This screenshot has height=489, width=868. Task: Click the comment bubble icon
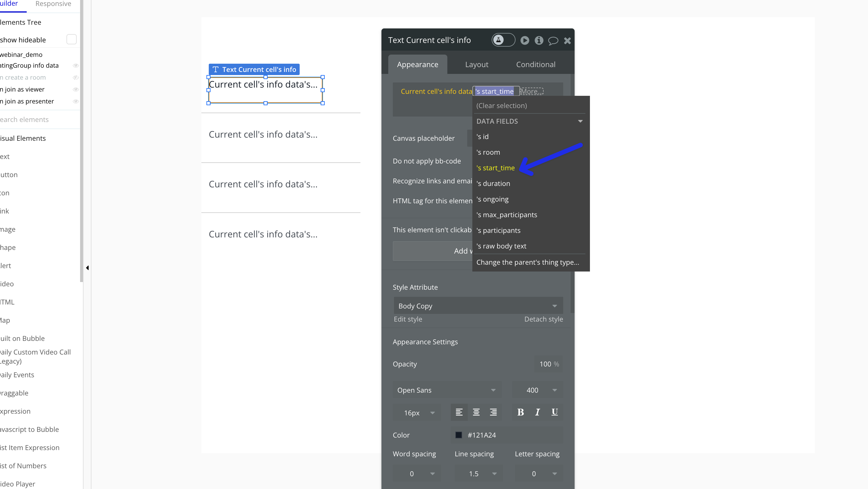pos(553,41)
